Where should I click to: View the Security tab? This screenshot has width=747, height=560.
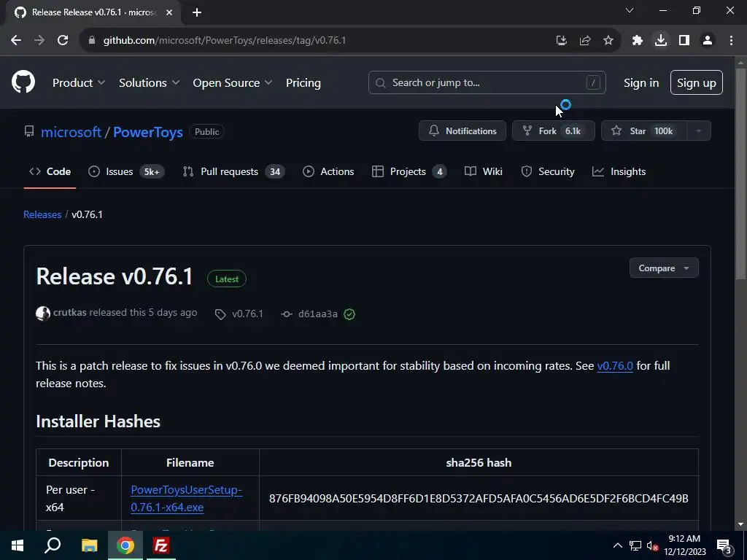click(547, 171)
